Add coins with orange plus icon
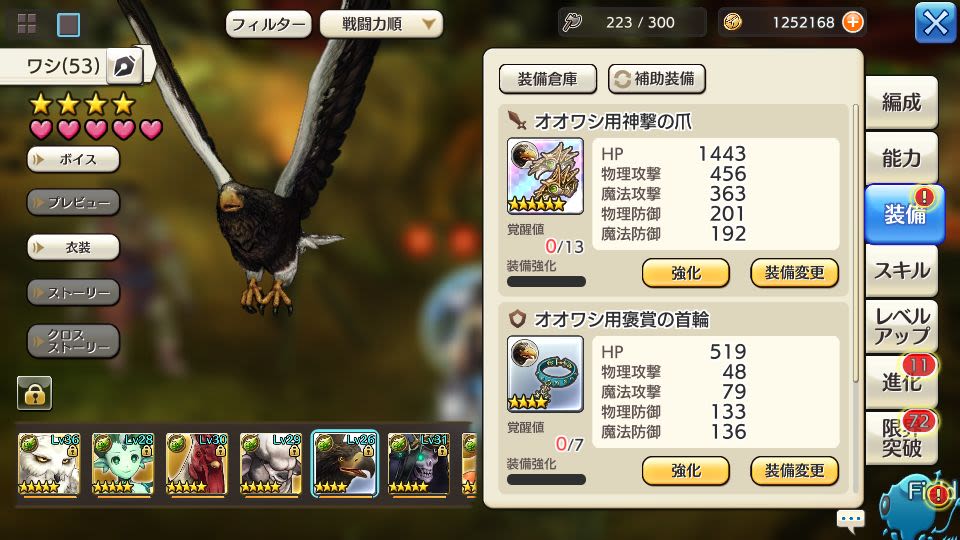Image resolution: width=960 pixels, height=540 pixels. (x=852, y=23)
